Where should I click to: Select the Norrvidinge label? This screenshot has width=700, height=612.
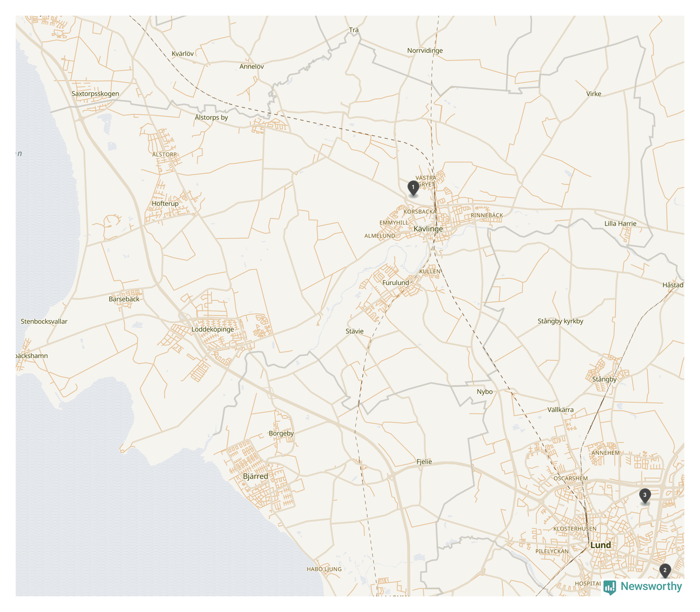tap(425, 51)
